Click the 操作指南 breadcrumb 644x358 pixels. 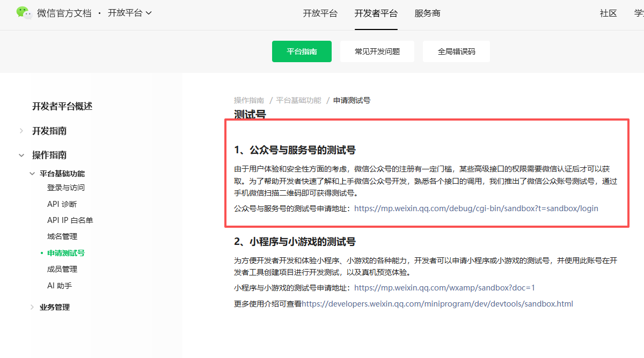point(249,100)
